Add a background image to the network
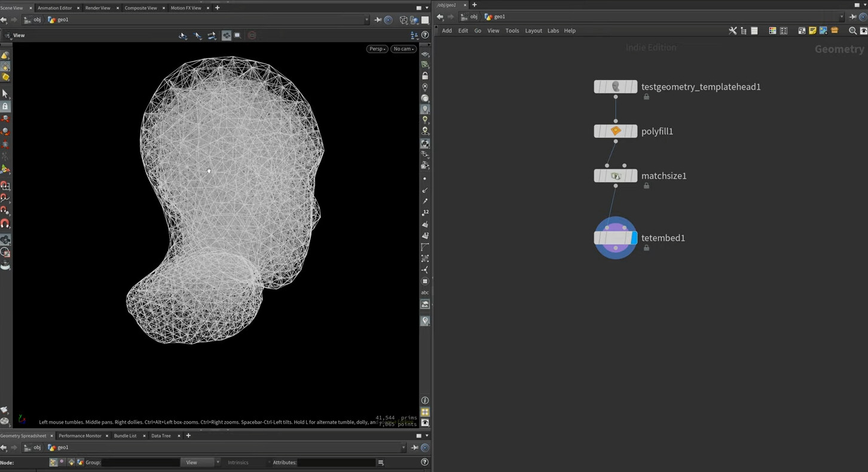This screenshot has height=472, width=868. coord(823,30)
